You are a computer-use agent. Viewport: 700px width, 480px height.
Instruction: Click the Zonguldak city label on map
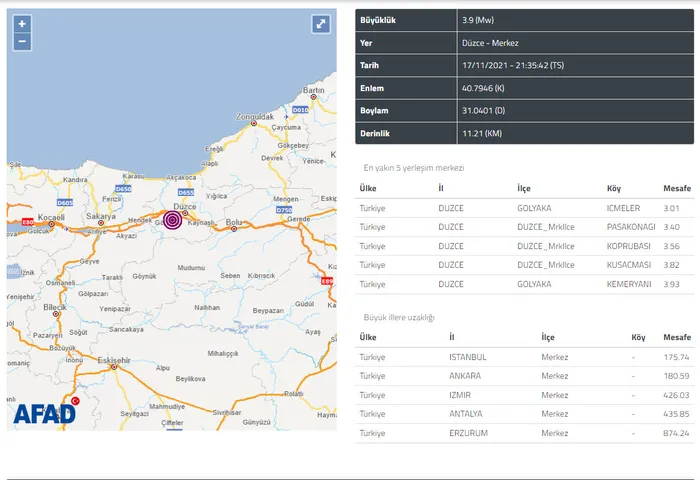(254, 116)
